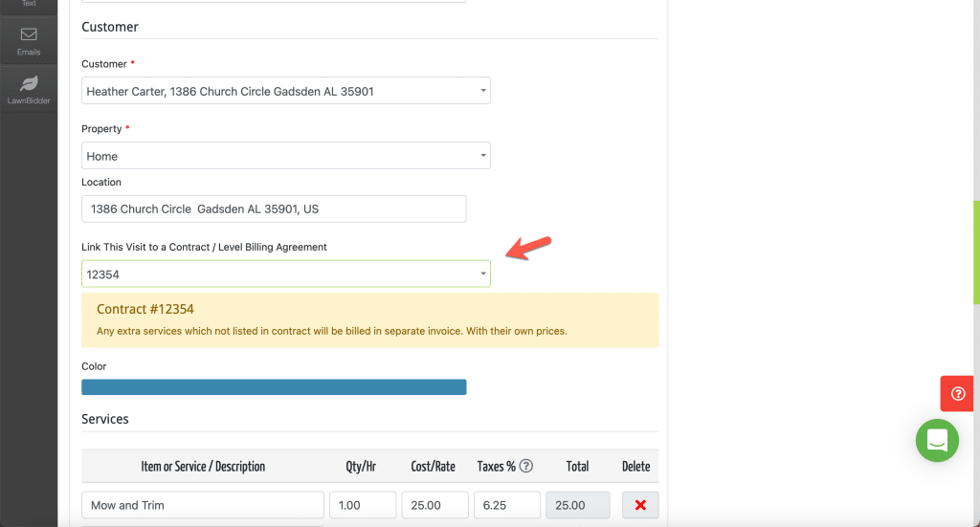Click the Taxes % help tooltip icon
Screen dimensions: 980x527
pos(526,466)
